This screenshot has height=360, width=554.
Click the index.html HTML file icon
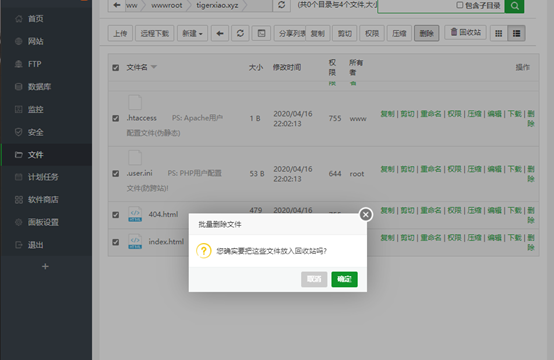(135, 241)
